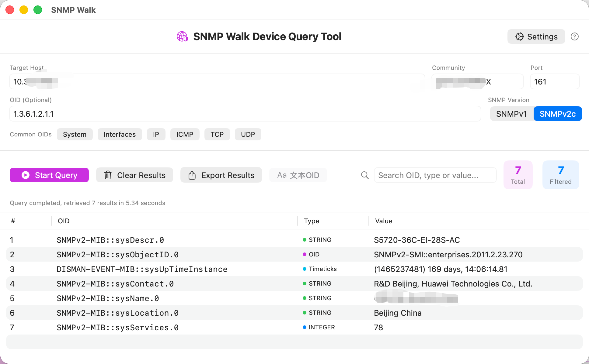Click the ICMP OID preset chip
This screenshot has height=364, width=589.
pos(185,134)
